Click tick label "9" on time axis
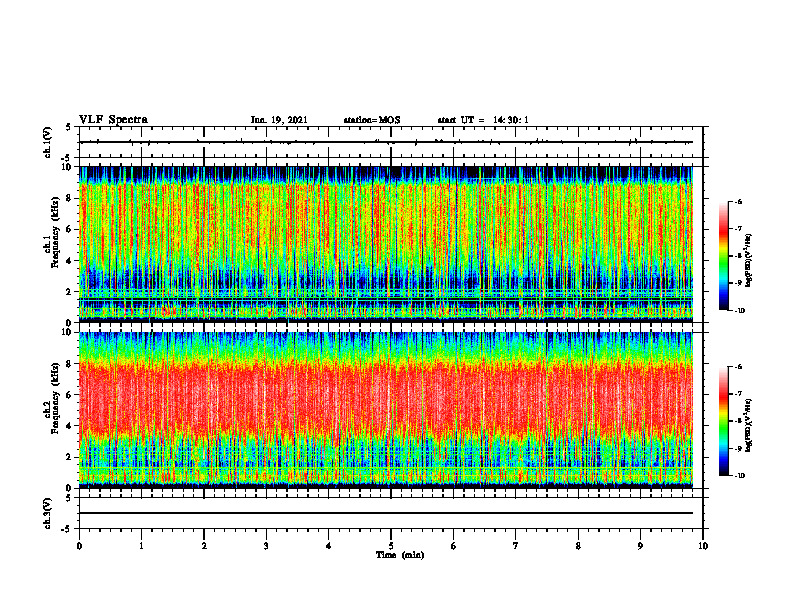The image size is (792, 612). [x=640, y=546]
